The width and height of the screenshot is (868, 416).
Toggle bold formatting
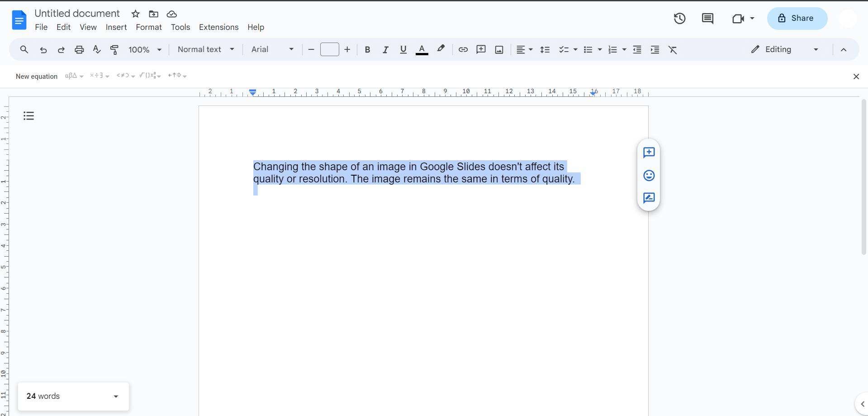(367, 50)
